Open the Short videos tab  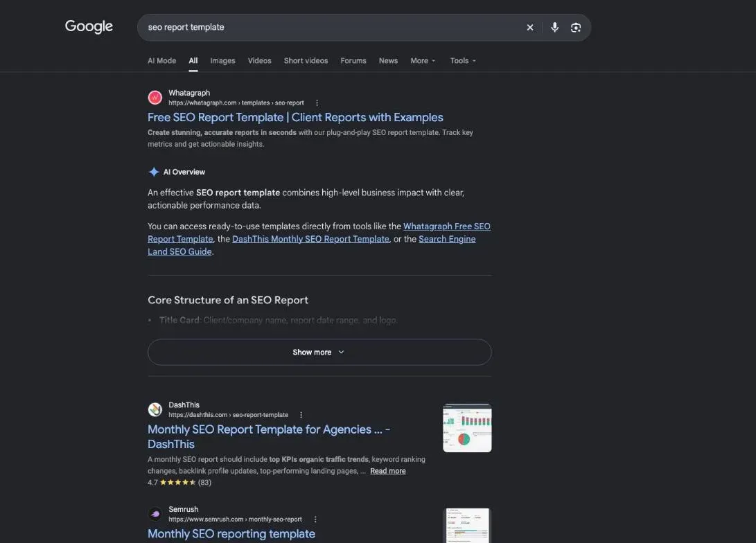tap(306, 61)
